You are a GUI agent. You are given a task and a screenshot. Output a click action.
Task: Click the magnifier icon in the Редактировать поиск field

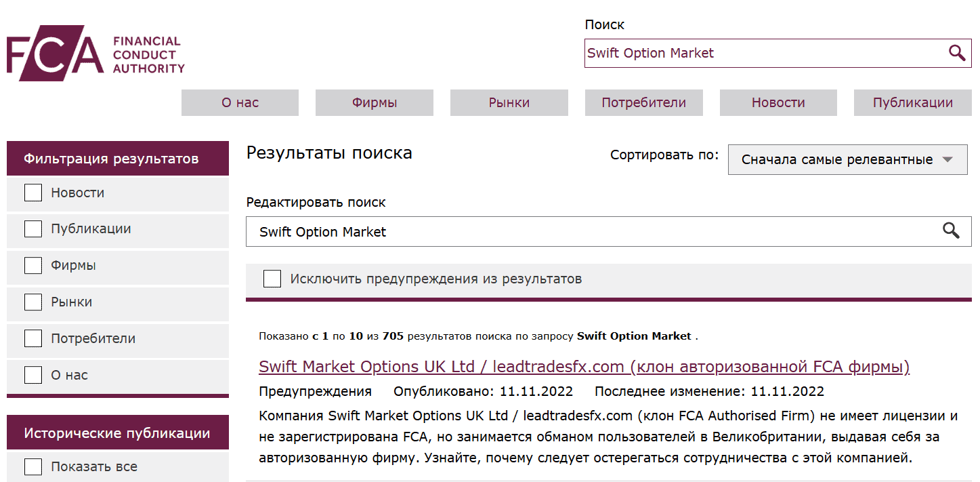tap(951, 230)
